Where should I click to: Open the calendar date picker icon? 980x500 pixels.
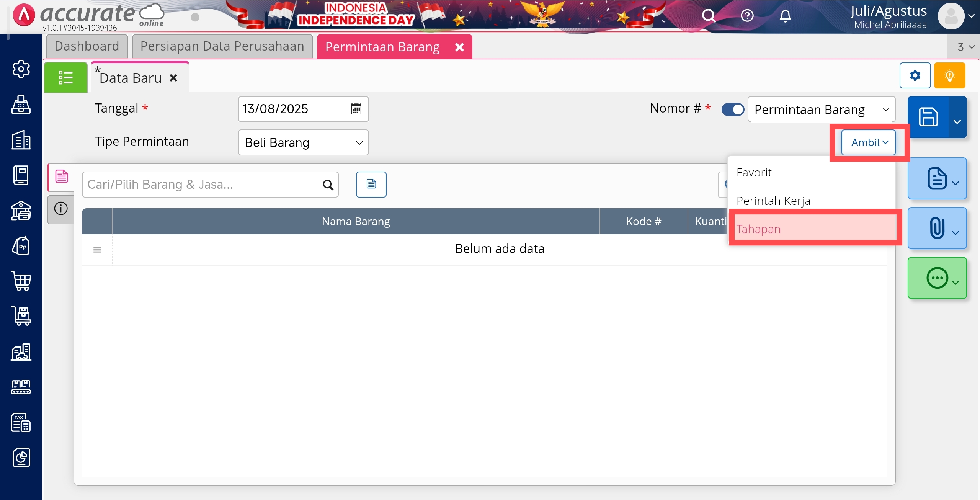356,109
